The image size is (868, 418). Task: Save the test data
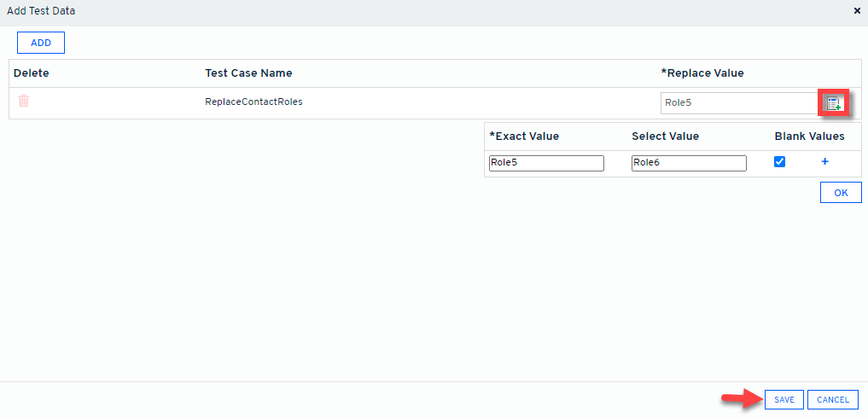click(x=784, y=399)
